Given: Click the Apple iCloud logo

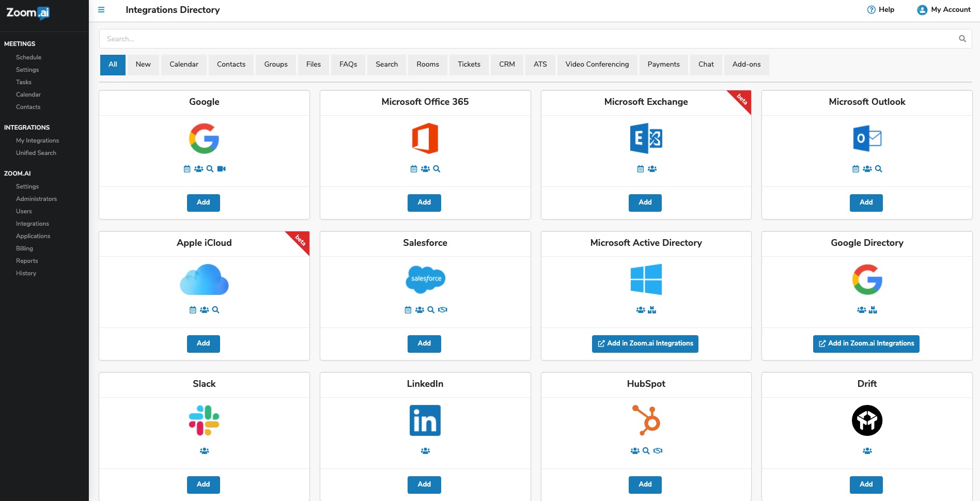Looking at the screenshot, I should point(204,279).
